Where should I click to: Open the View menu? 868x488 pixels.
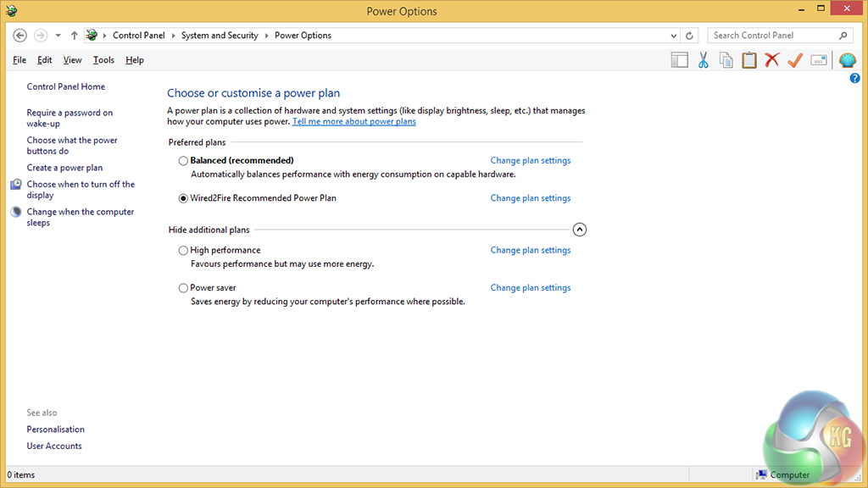73,60
